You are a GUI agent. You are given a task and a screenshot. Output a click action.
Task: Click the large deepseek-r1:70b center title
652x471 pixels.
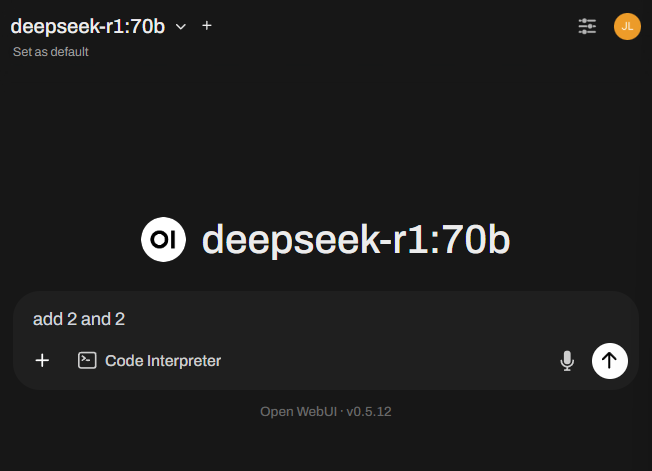[x=356, y=239]
